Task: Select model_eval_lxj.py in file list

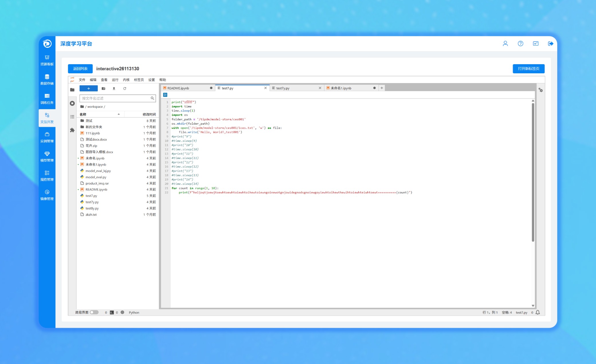Action: tap(117, 171)
